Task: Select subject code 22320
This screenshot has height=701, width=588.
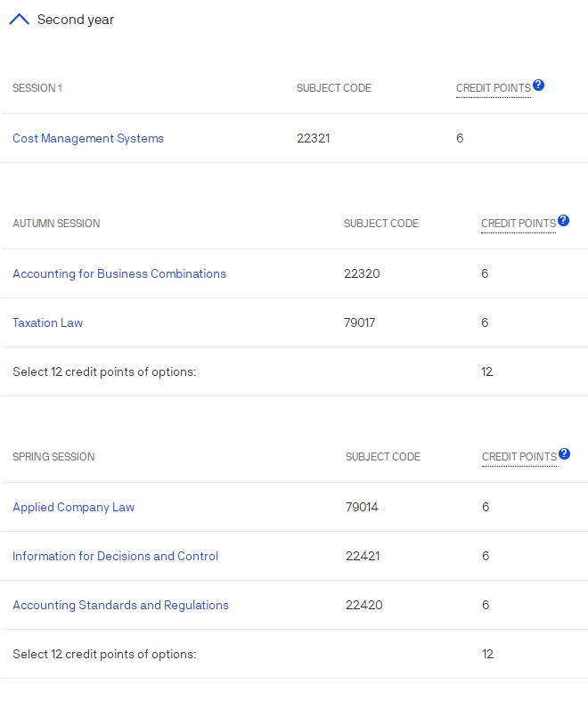Action: [x=362, y=273]
